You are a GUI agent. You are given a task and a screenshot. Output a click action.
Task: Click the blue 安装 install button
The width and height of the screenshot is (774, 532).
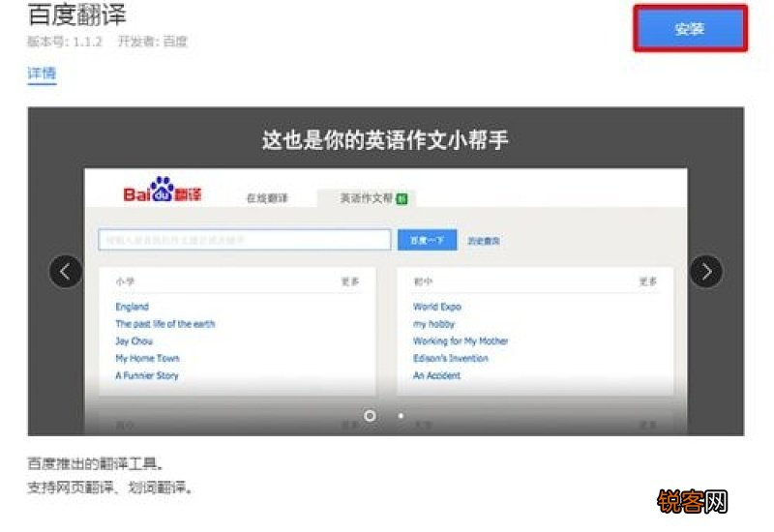(x=690, y=29)
